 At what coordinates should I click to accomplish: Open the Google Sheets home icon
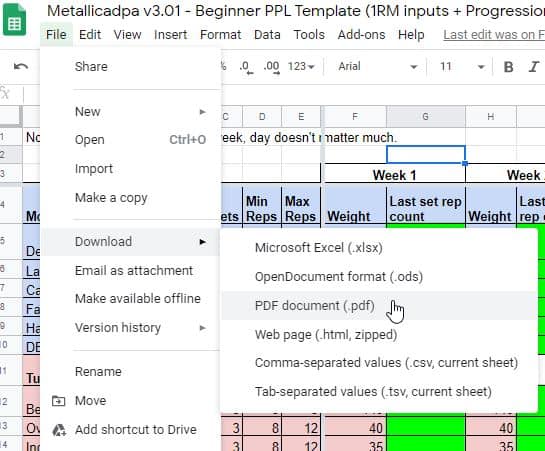(14, 20)
